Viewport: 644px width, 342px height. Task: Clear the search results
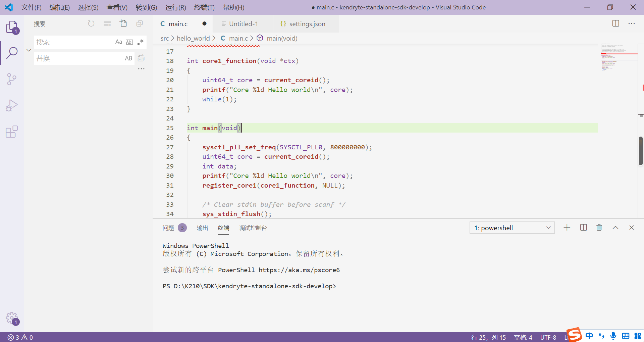(107, 23)
